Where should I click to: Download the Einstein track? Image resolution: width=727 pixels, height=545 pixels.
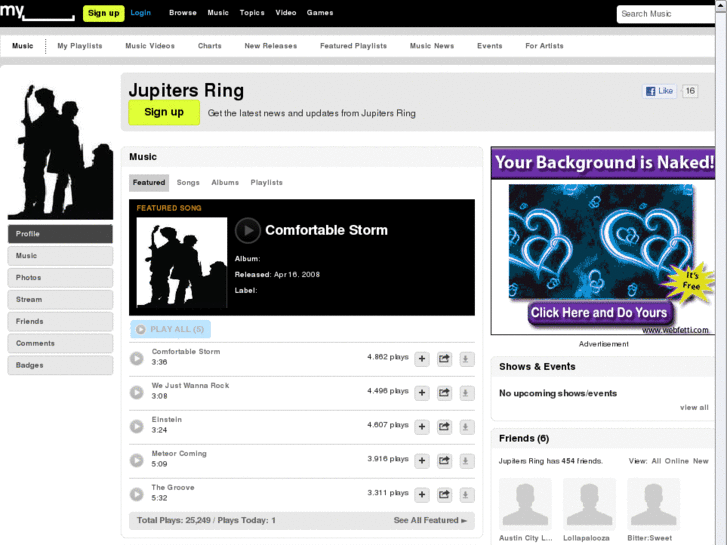[x=466, y=427]
